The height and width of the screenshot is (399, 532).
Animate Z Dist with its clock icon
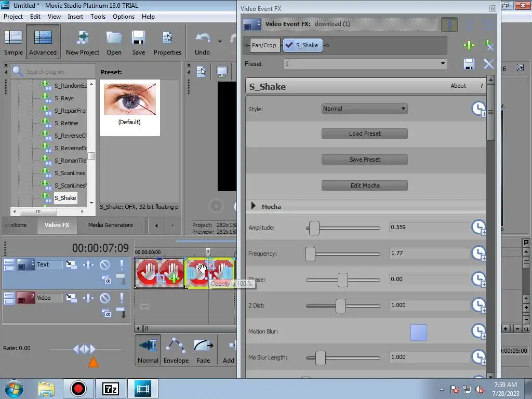[x=479, y=305]
